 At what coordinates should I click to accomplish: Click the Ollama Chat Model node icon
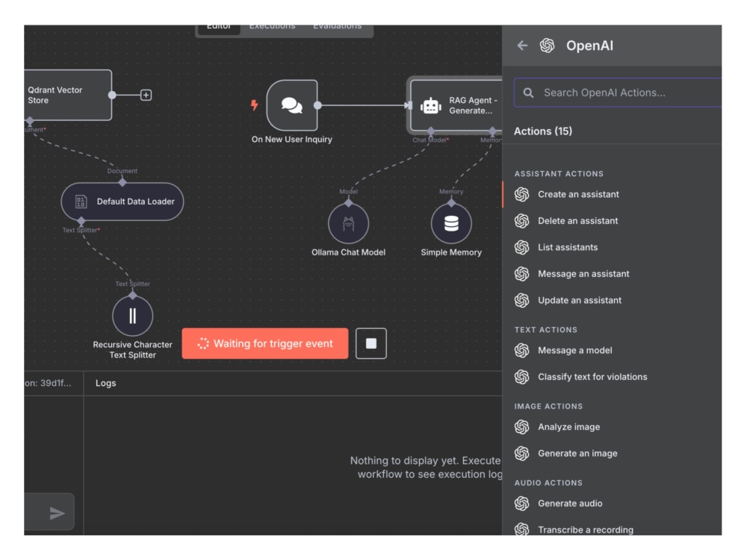click(348, 223)
